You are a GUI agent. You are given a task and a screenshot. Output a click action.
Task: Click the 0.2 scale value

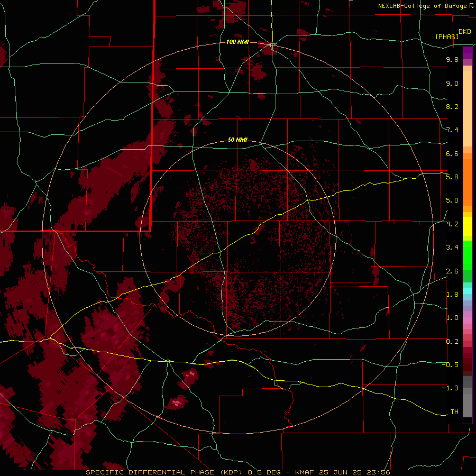click(x=452, y=342)
